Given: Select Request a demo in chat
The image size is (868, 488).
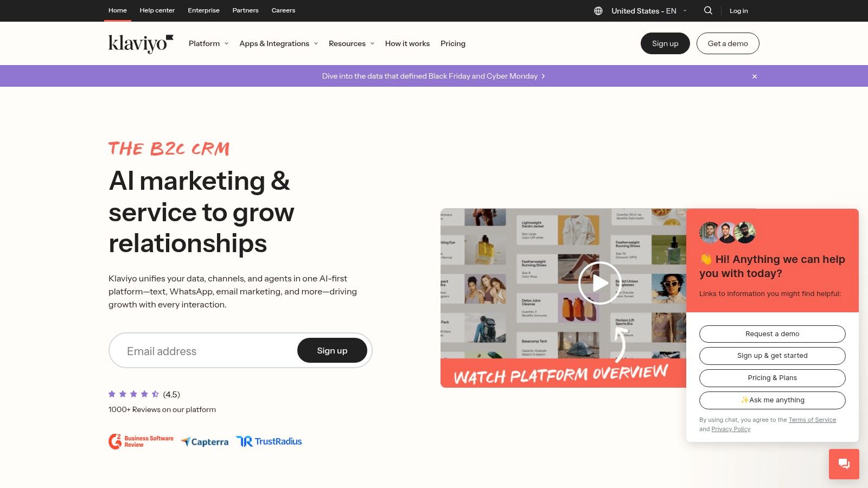Looking at the screenshot, I should pos(773,334).
